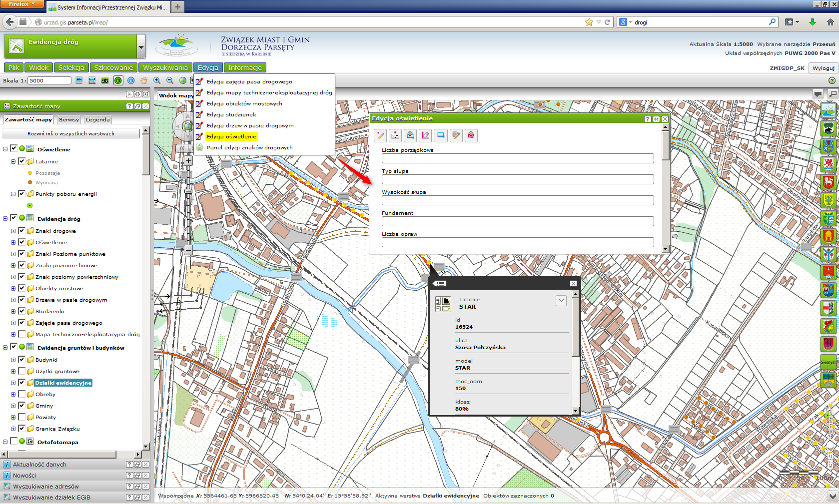Select Panel edycji znaków drogowych entry
Screen dimensions: 839x504
point(249,147)
